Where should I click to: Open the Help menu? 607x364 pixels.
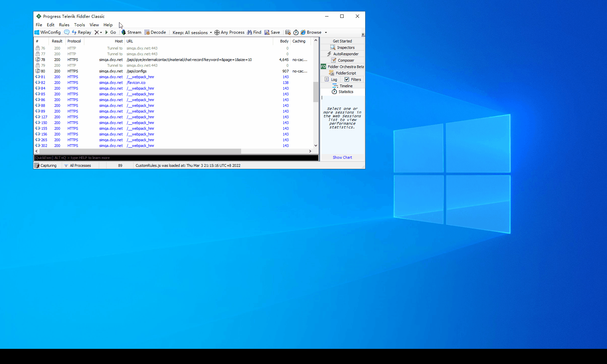point(108,25)
